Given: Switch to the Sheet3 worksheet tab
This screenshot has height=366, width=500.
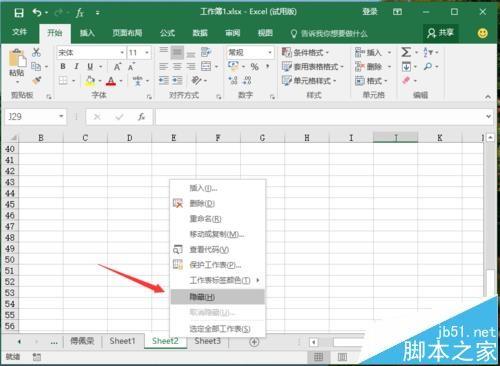Looking at the screenshot, I should pyautogui.click(x=207, y=341).
